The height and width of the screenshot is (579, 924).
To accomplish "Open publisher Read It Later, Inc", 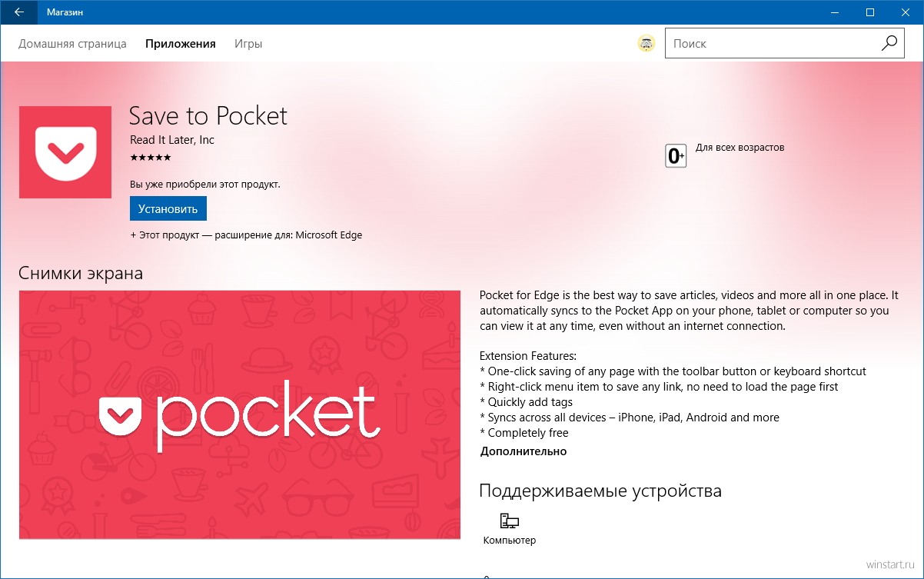I will tap(172, 140).
